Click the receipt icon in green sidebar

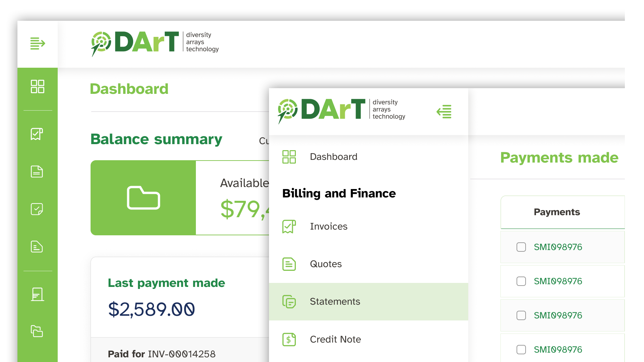[37, 294]
